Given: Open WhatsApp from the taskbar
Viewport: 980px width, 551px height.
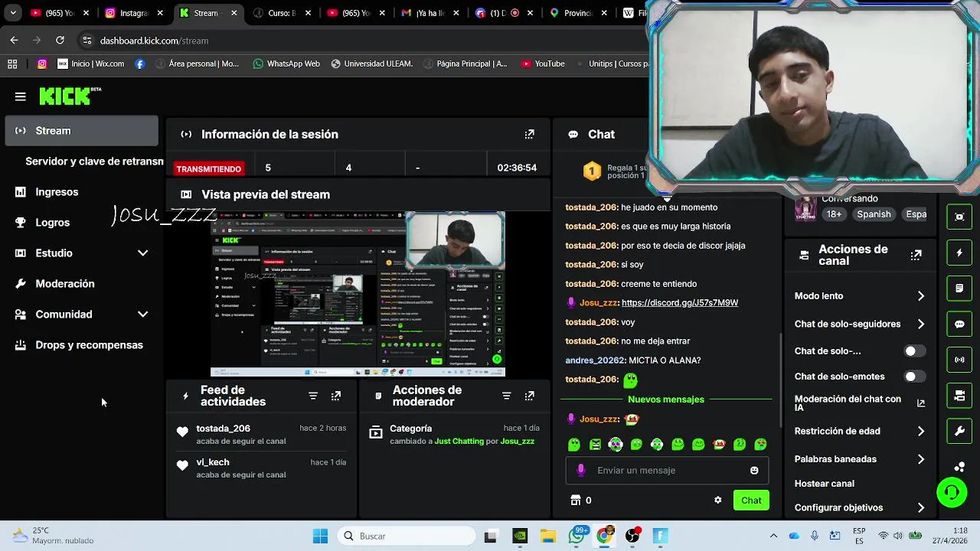Looking at the screenshot, I should (x=577, y=536).
